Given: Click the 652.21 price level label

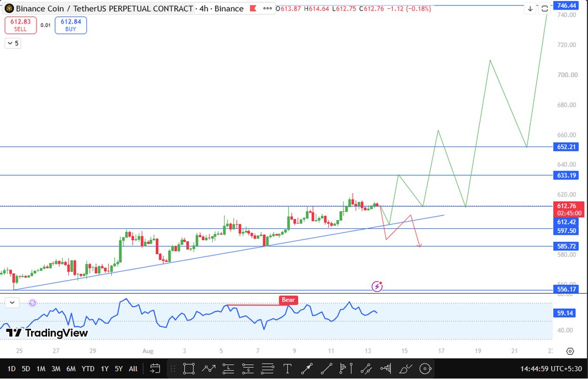Looking at the screenshot, I should [566, 147].
